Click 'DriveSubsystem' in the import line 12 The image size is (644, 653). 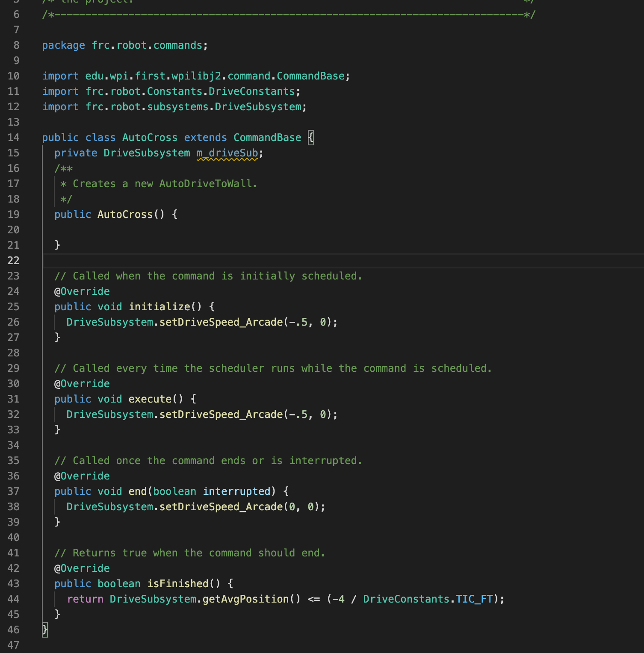point(258,107)
